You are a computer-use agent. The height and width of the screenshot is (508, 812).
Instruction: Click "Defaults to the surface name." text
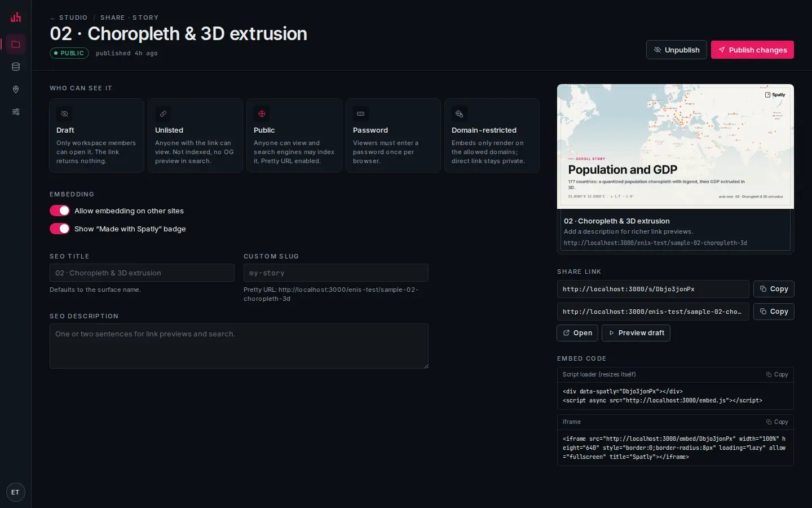[95, 290]
